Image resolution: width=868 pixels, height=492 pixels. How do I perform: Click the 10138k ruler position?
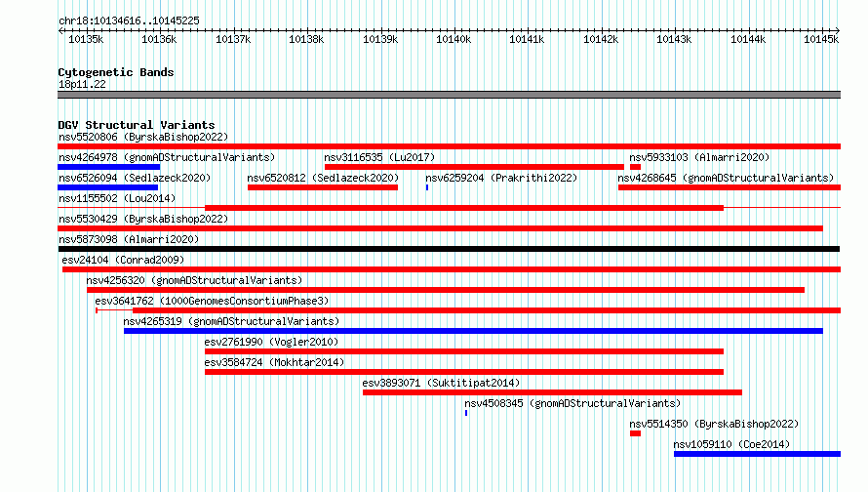pos(306,39)
